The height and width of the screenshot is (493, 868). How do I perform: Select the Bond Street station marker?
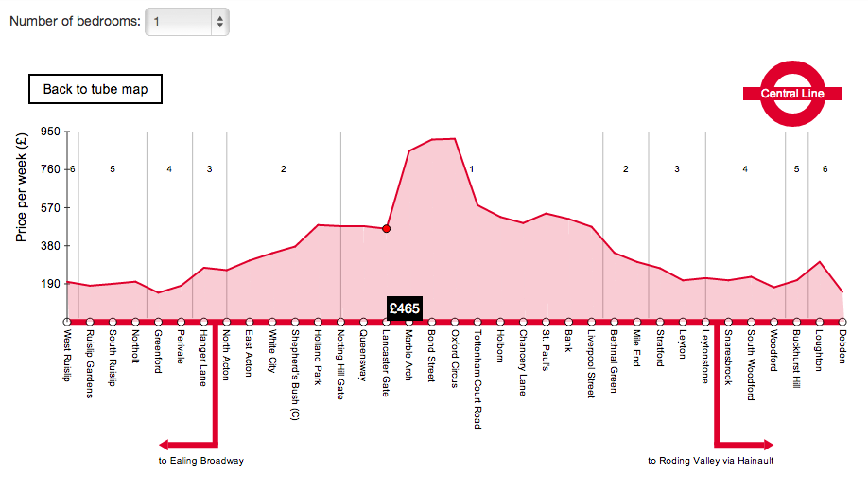pos(432,322)
